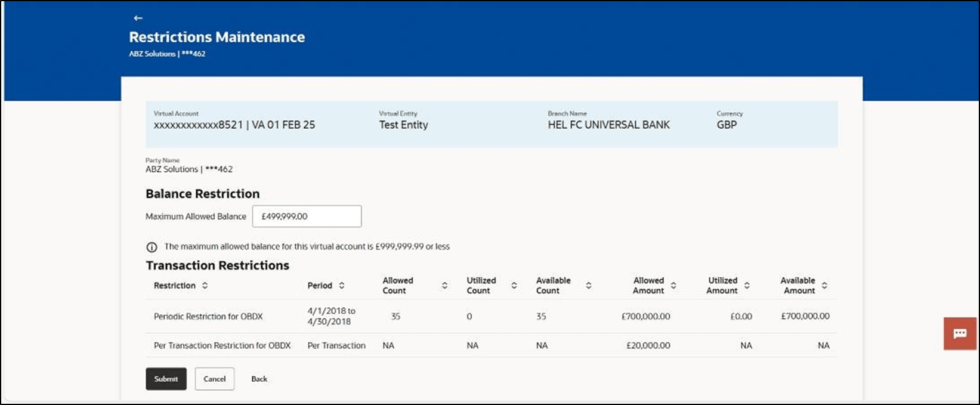Image resolution: width=980 pixels, height=405 pixels.
Task: Click the period '4/1/2018 to 4/30/2018'
Action: (332, 316)
